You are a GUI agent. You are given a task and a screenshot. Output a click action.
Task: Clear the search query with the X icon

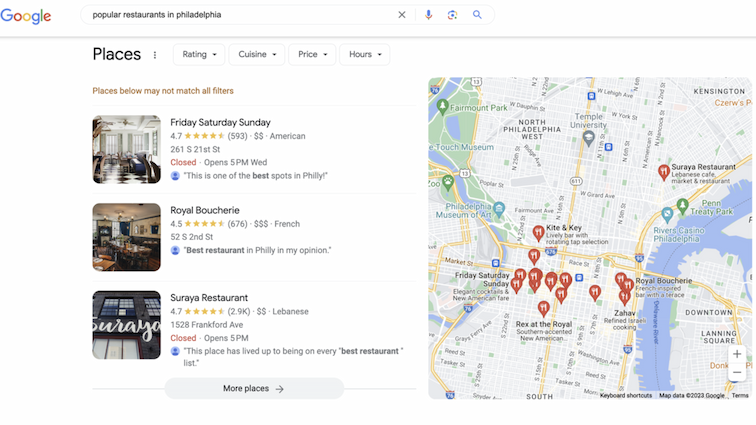tap(402, 15)
